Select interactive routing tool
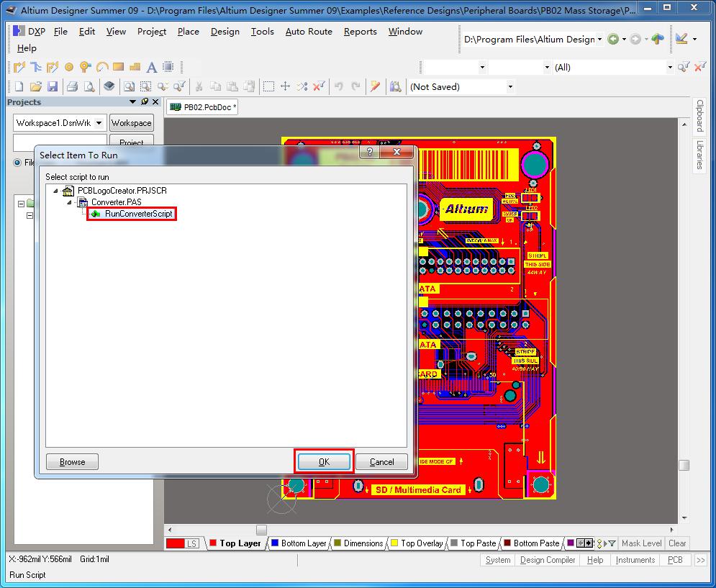The width and height of the screenshot is (716, 588). coord(19,67)
